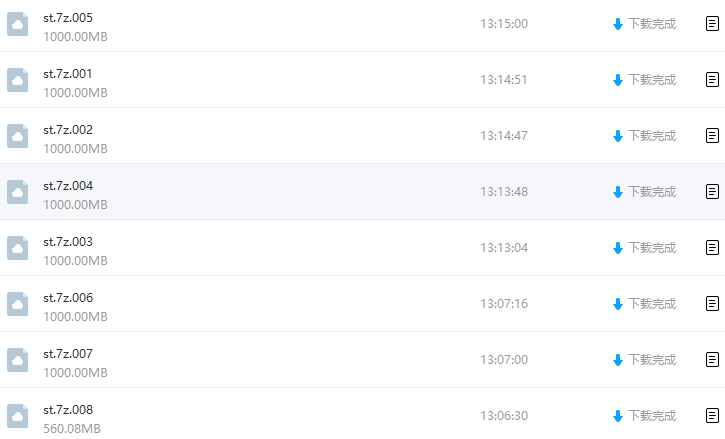
Task: Select the st.7z.007 file name
Action: (x=68, y=354)
